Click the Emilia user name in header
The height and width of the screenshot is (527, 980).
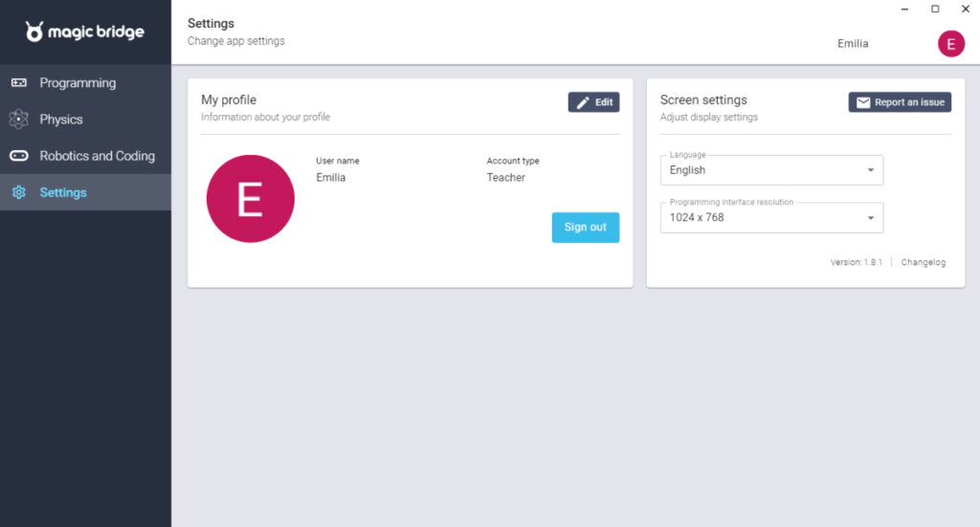(x=853, y=44)
